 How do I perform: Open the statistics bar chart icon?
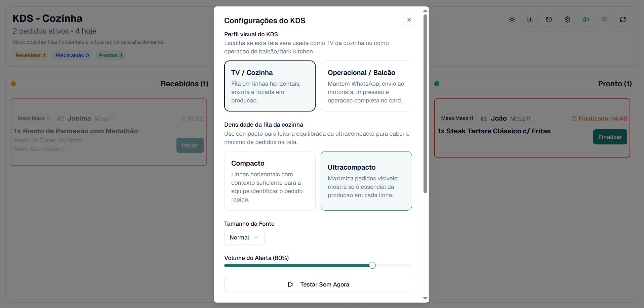(530, 19)
